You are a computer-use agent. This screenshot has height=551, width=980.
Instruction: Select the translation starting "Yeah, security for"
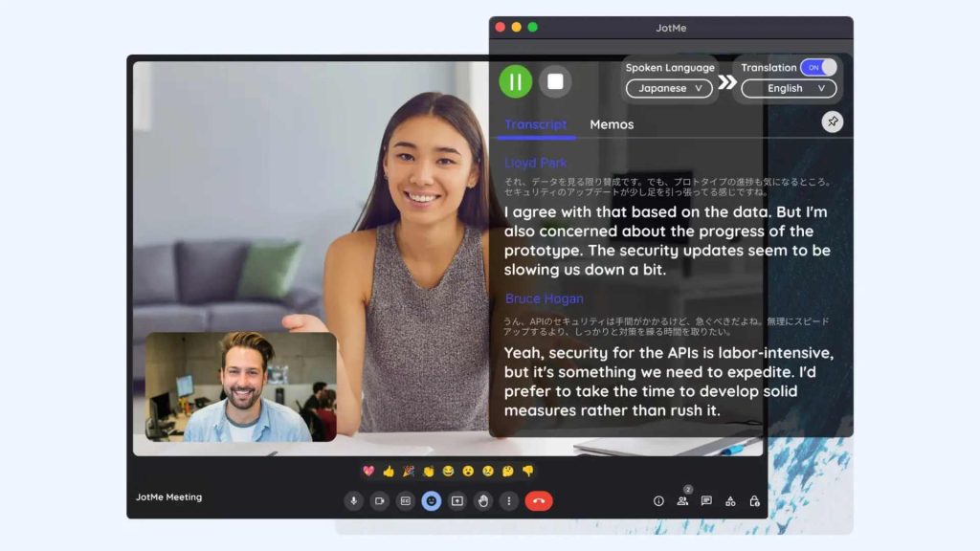click(x=669, y=381)
